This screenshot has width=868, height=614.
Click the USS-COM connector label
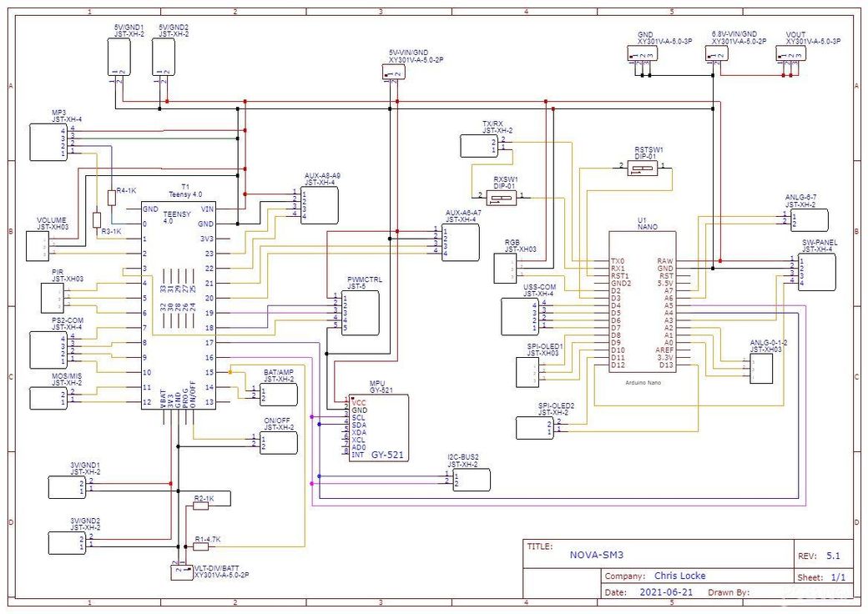[539, 287]
